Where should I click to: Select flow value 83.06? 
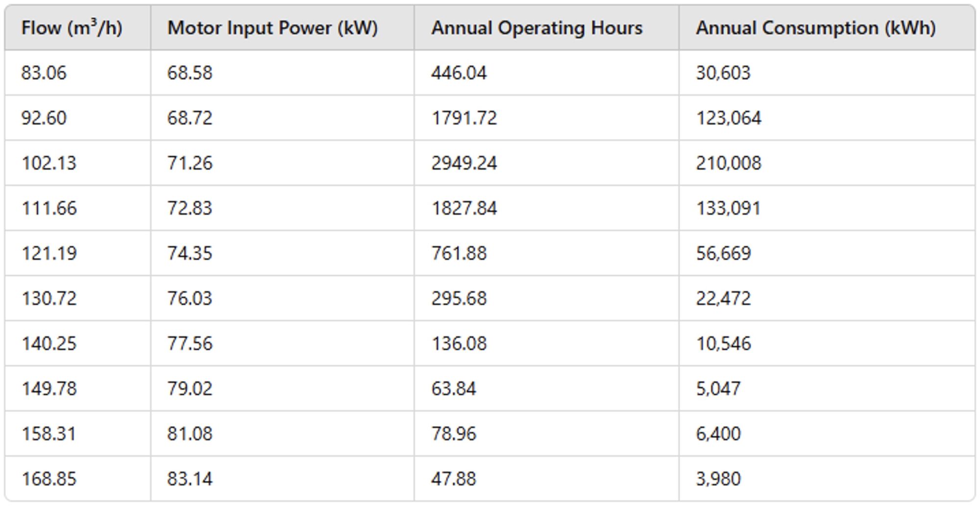pyautogui.click(x=44, y=73)
